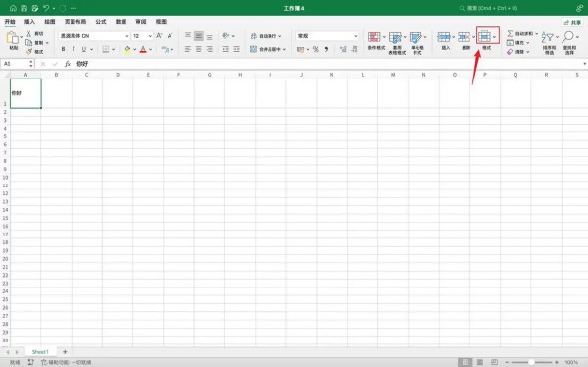Click the Paste clipboard icon
This screenshot has height=367, width=588.
click(x=13, y=38)
